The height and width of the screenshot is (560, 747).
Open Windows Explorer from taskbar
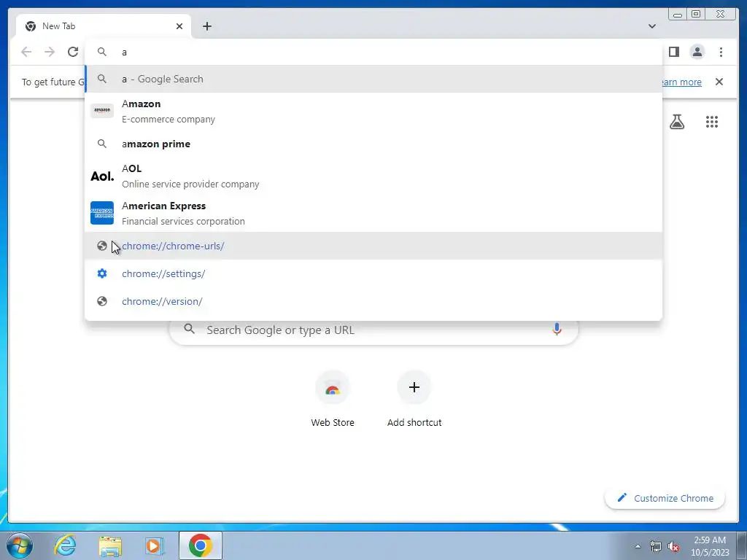(x=110, y=545)
